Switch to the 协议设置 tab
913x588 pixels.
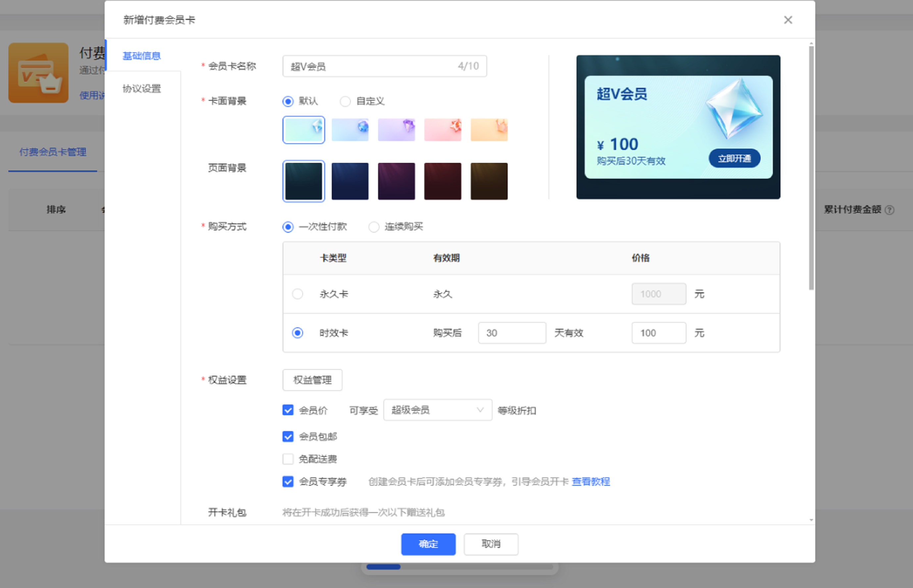[142, 89]
